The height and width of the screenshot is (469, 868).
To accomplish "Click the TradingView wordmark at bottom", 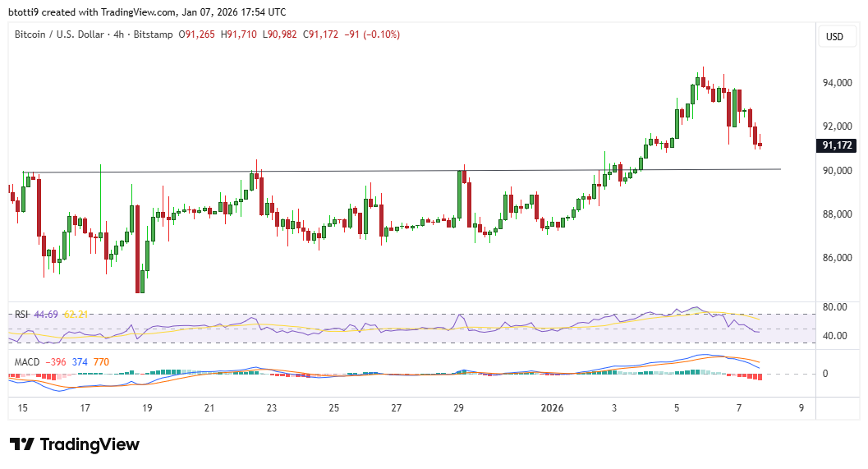I will click(x=90, y=444).
